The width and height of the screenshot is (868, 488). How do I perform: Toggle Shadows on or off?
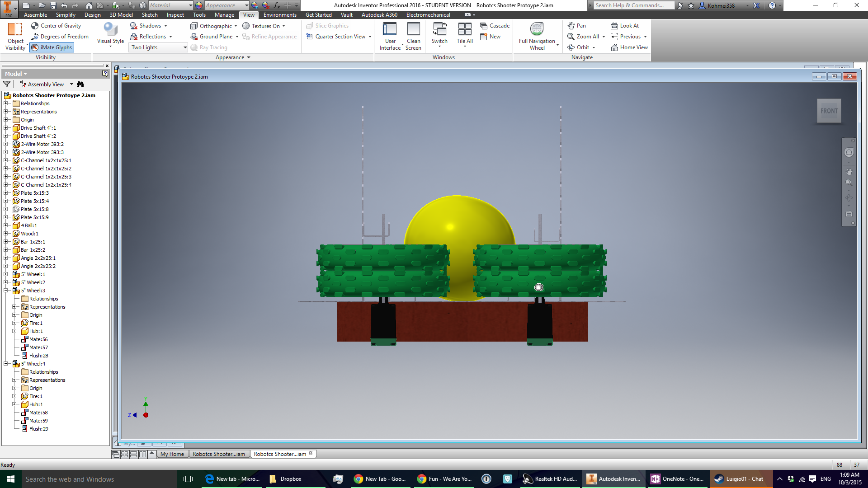(146, 26)
